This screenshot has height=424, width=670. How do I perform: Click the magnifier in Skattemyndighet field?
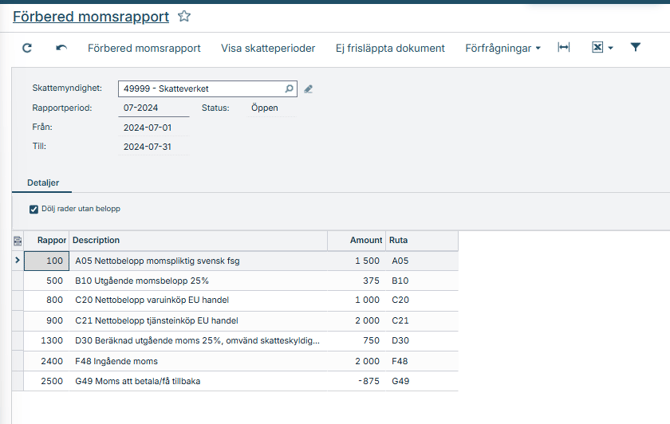click(289, 88)
